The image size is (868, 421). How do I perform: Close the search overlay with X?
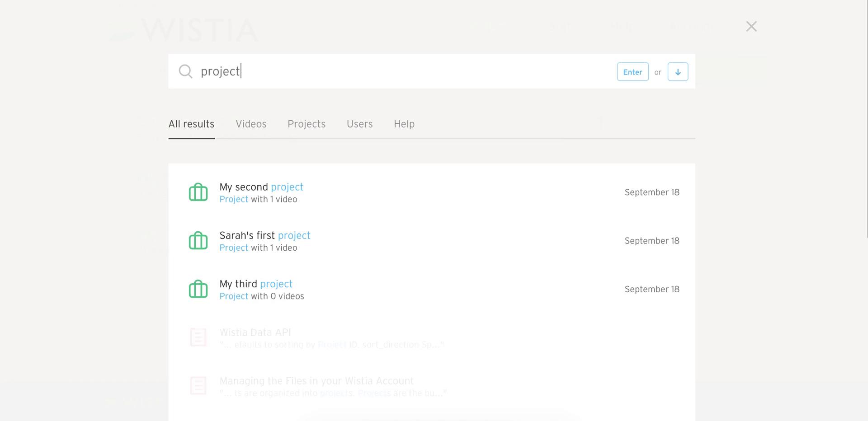point(751,27)
